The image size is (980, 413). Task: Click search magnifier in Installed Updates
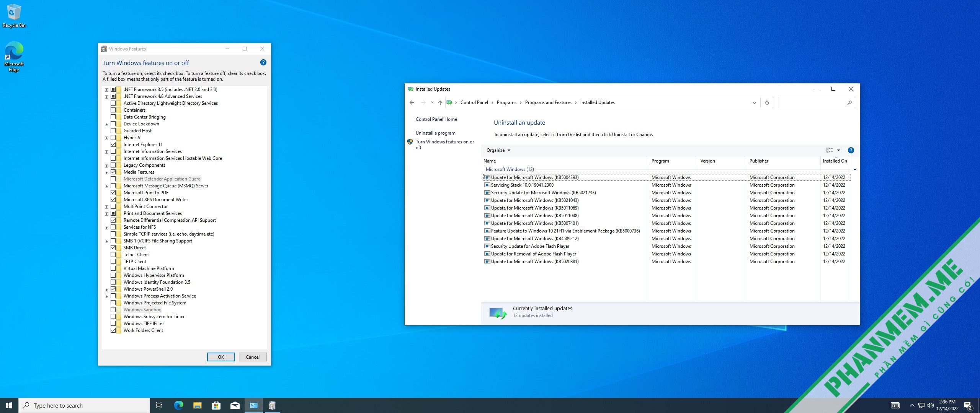[x=849, y=102]
